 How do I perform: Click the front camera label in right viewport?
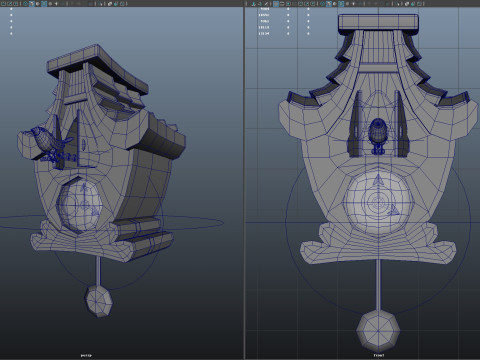tap(379, 355)
